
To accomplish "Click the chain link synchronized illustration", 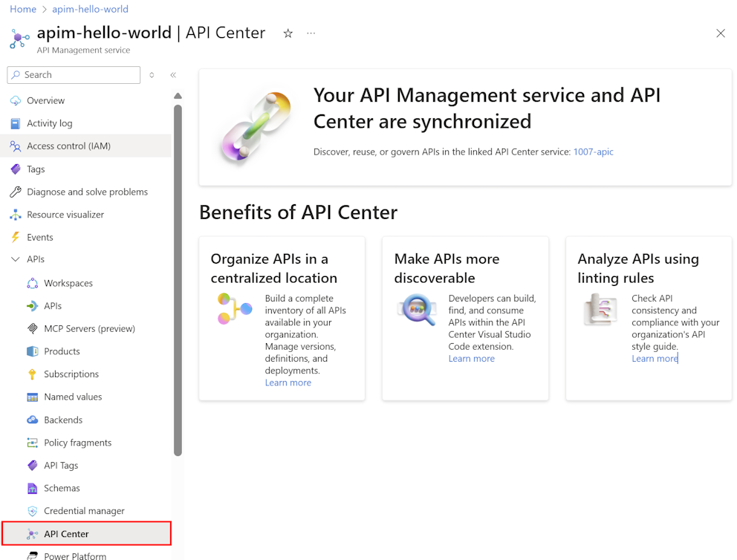I will [x=256, y=127].
